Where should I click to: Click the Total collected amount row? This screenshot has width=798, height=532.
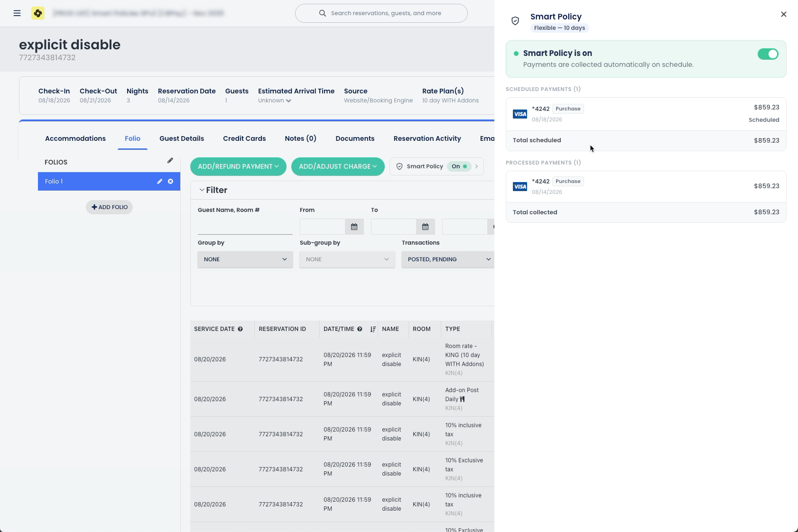(x=646, y=212)
